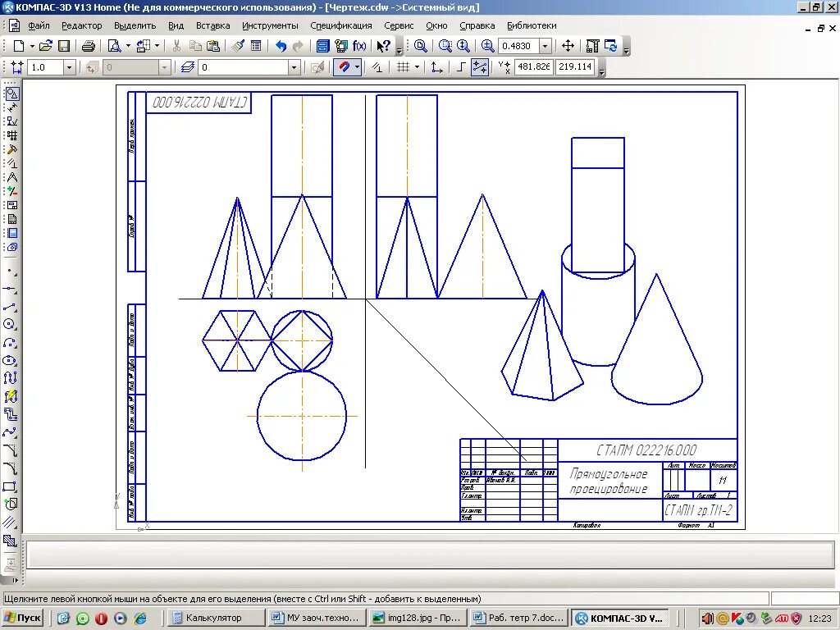
Task: Expand the view scale 1.0 dropdown
Action: (x=69, y=67)
